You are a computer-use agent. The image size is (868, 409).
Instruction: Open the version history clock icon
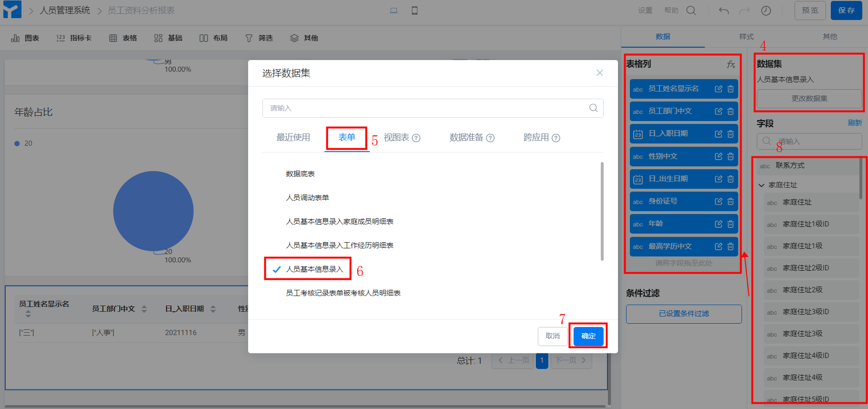(x=766, y=10)
